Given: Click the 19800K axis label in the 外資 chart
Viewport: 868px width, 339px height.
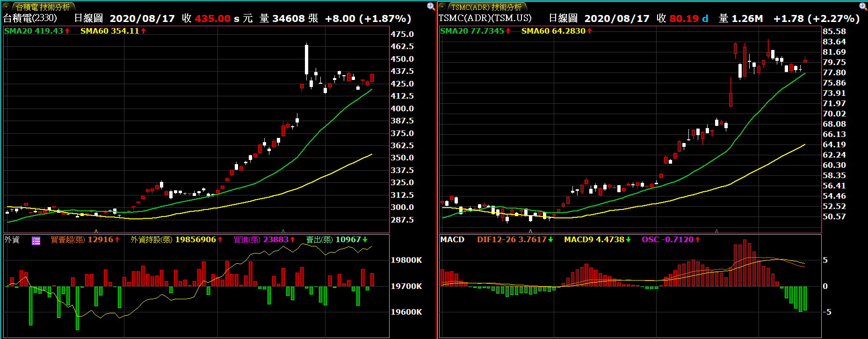Looking at the screenshot, I should click(x=406, y=260).
